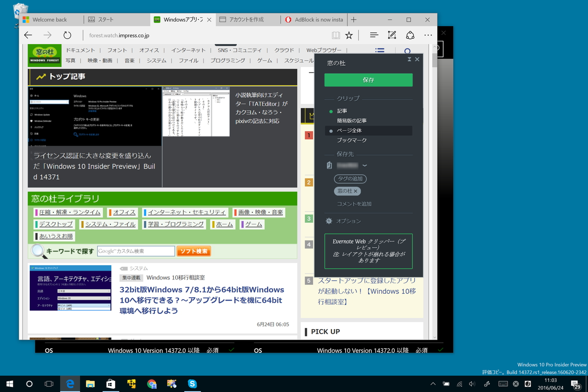Open Build 14371 license article headline
The image size is (588, 392).
[94, 166]
